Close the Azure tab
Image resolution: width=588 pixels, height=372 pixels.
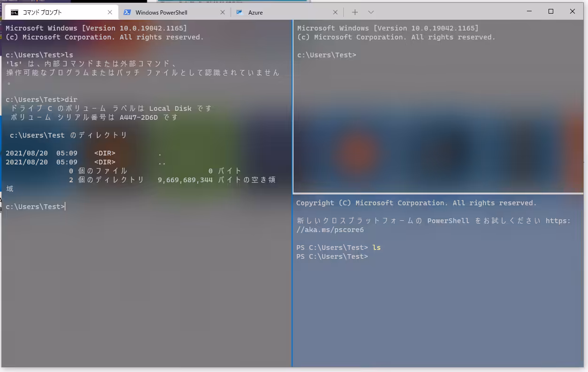pos(335,12)
